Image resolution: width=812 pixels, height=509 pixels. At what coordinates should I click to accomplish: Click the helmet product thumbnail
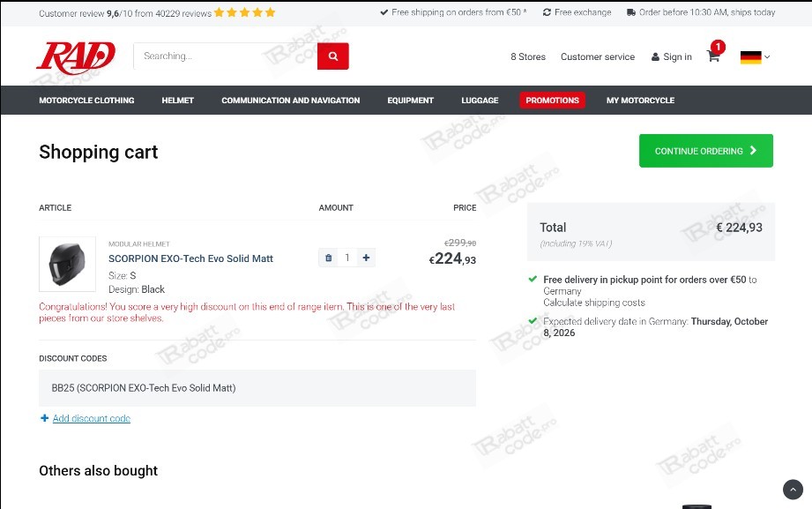point(67,265)
